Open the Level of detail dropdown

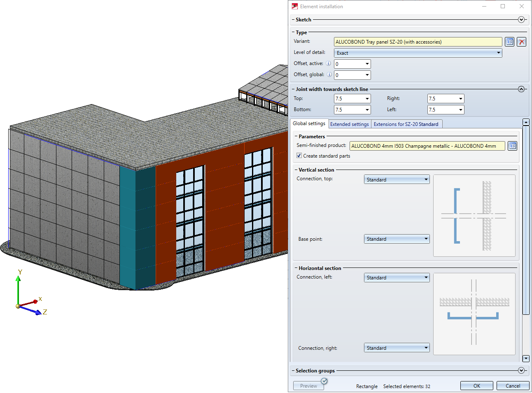coord(418,53)
